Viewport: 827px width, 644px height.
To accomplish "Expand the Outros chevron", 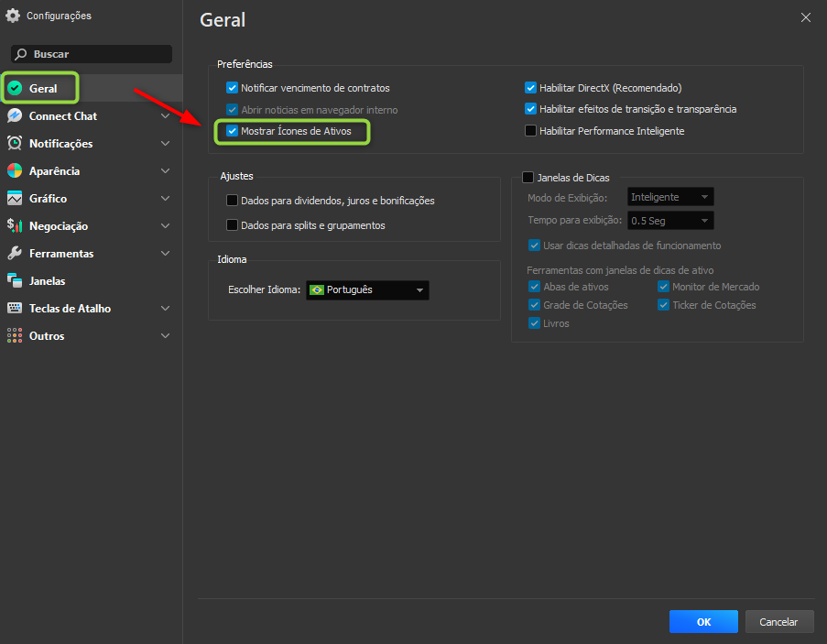I will click(165, 335).
